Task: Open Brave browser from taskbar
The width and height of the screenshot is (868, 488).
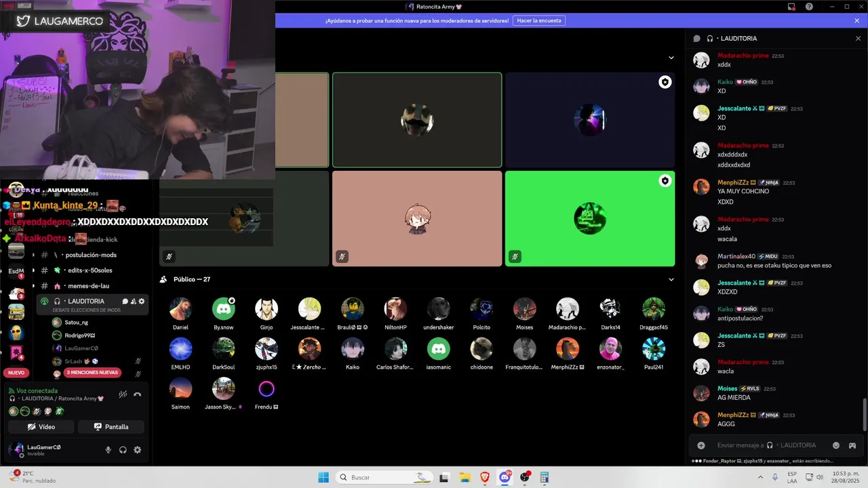Action: [x=484, y=477]
